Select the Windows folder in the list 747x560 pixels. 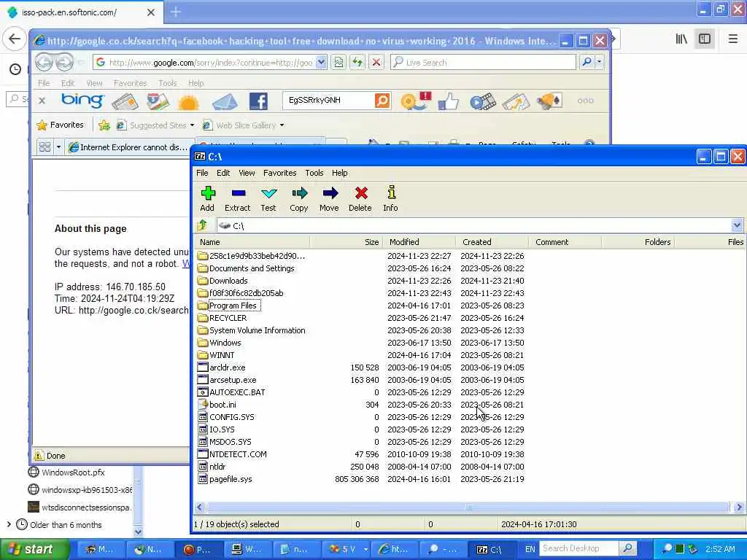click(225, 343)
